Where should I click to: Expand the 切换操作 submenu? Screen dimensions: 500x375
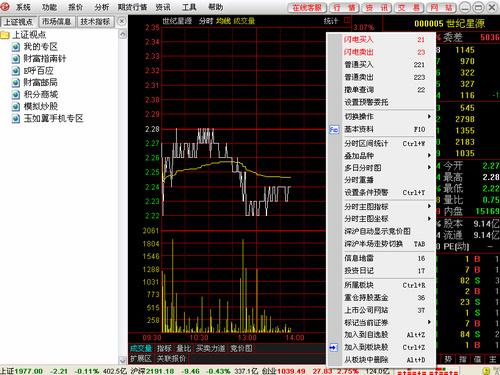pyautogui.click(x=385, y=117)
